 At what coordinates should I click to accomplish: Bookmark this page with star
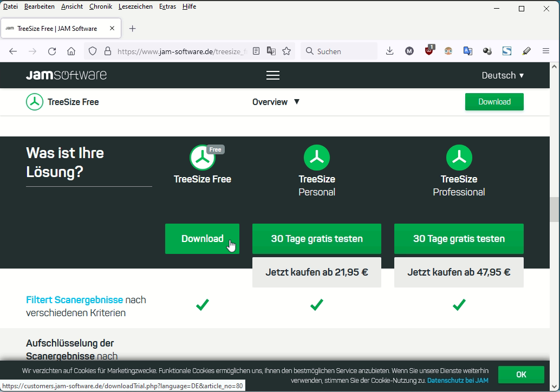tap(286, 51)
